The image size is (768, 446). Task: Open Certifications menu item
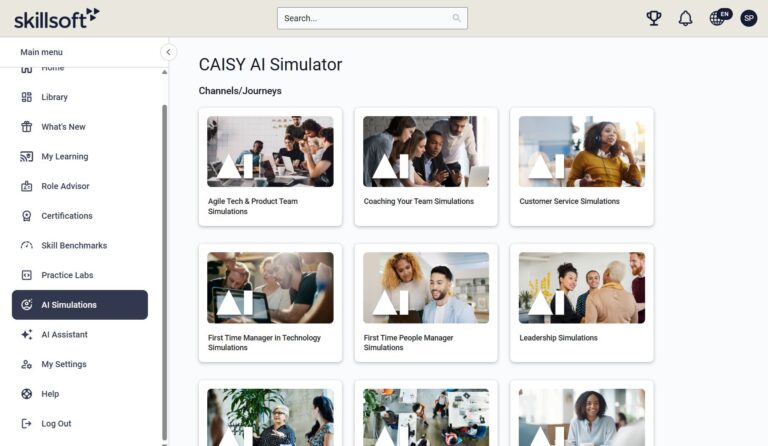point(67,216)
